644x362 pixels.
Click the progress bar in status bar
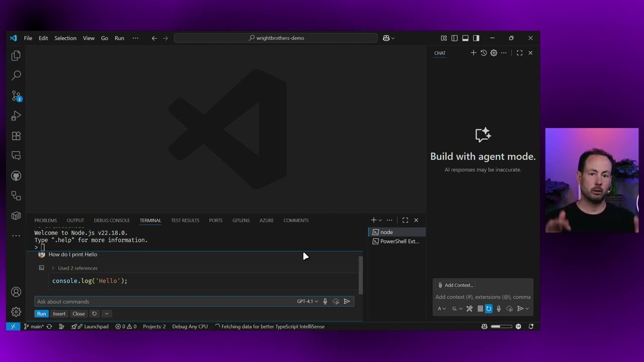pyautogui.click(x=501, y=327)
